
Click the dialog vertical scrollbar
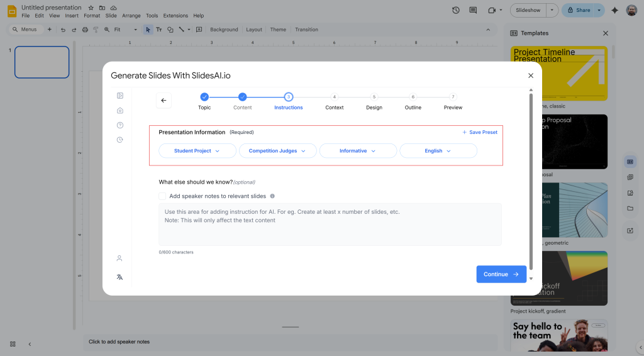(531, 181)
